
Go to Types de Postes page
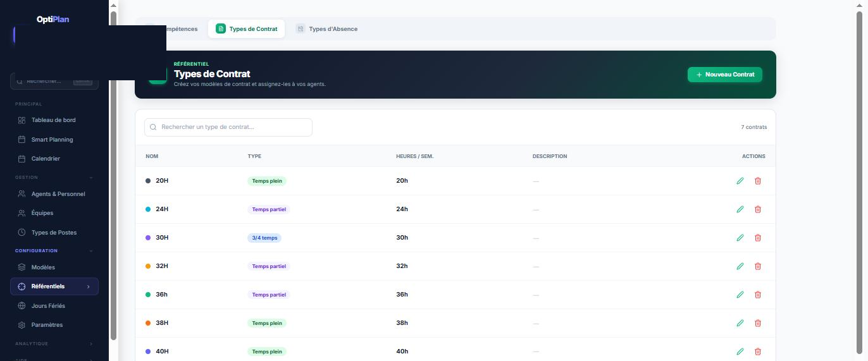tap(54, 233)
